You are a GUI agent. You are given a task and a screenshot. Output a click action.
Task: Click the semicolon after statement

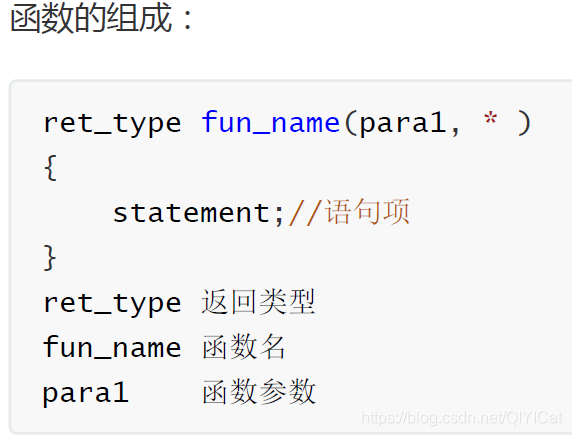click(x=279, y=215)
